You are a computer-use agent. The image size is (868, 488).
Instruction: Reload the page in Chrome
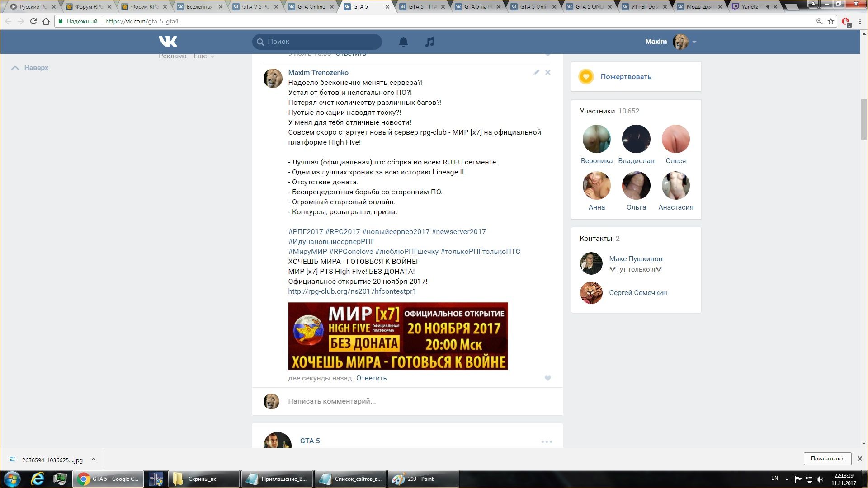[33, 21]
